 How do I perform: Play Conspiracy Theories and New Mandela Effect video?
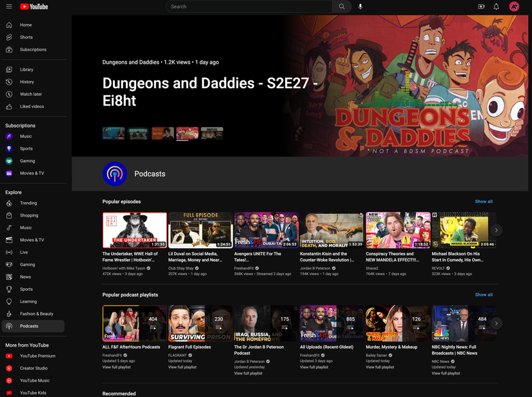click(398, 230)
